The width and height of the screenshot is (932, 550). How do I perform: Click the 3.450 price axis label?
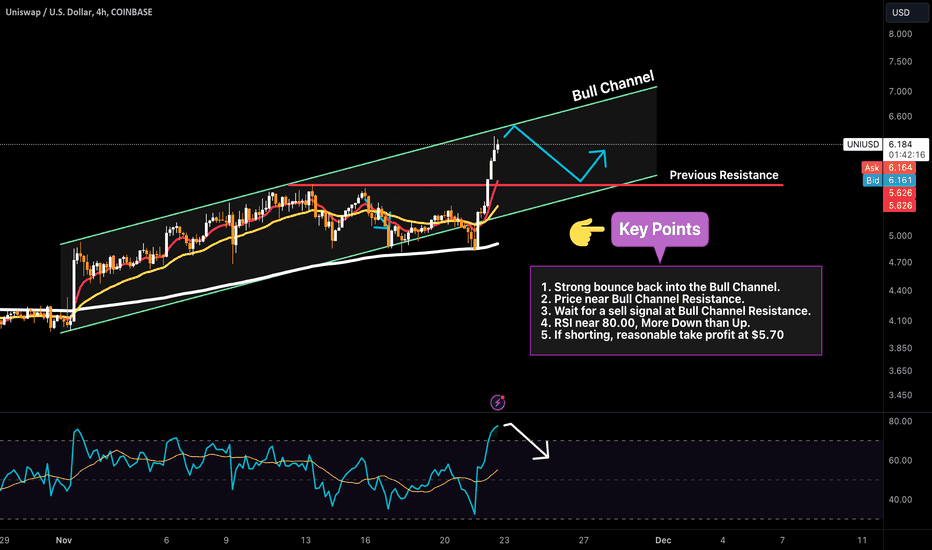[x=900, y=395]
